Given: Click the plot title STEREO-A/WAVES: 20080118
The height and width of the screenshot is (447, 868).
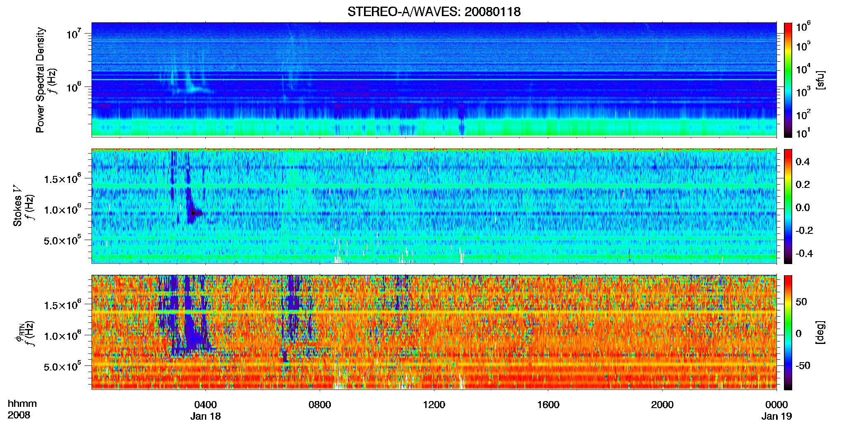Looking at the screenshot, I should coord(434,12).
